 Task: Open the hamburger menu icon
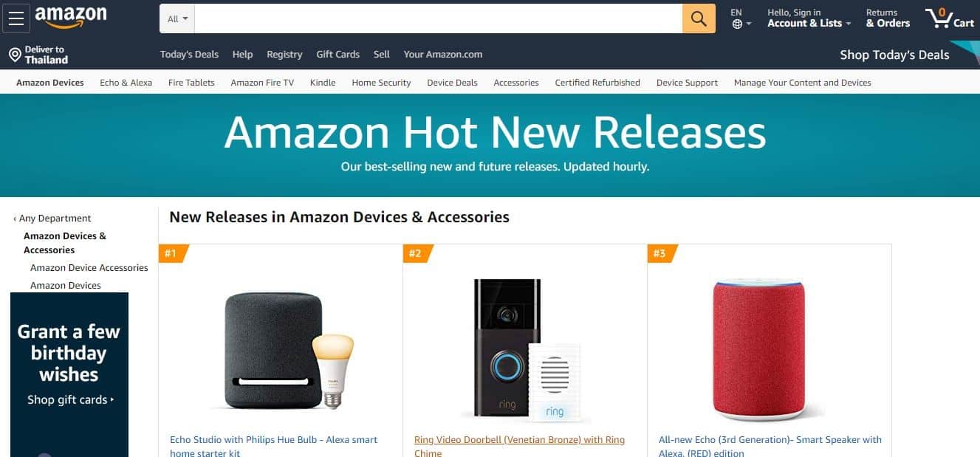16,18
